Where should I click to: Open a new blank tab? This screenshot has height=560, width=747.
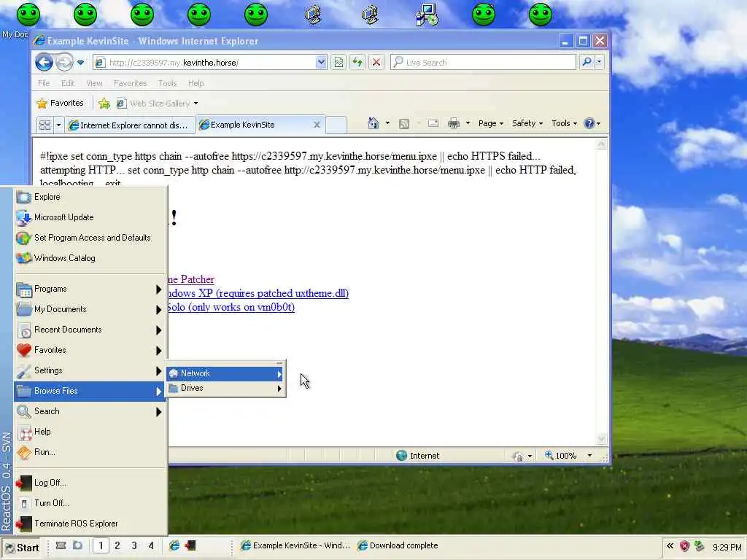[336, 125]
